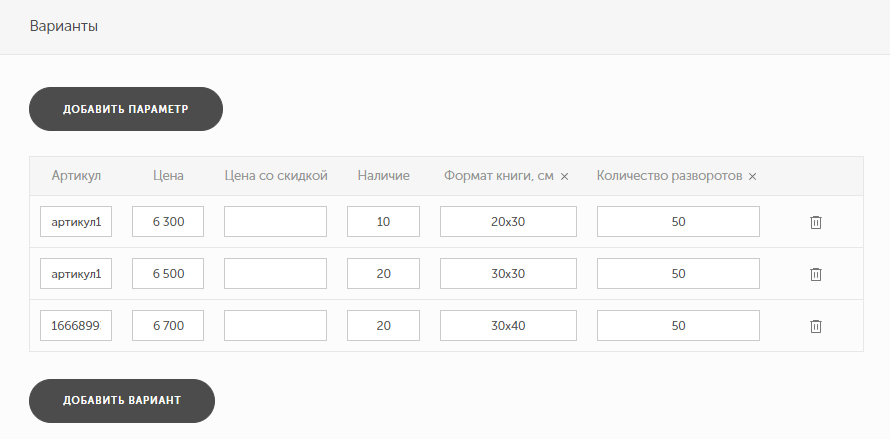Focus the discount price field in 30x30 row
The height and width of the screenshot is (439, 890).
coord(275,274)
